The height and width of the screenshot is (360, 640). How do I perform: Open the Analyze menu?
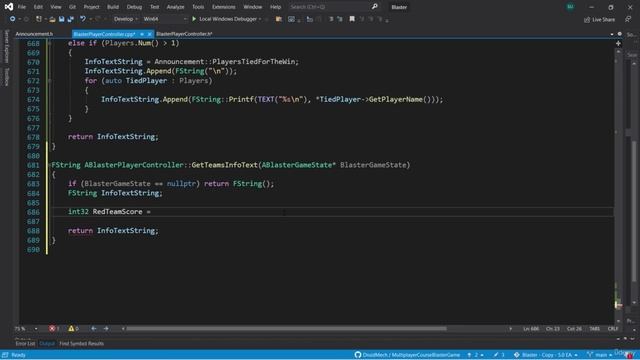click(175, 7)
